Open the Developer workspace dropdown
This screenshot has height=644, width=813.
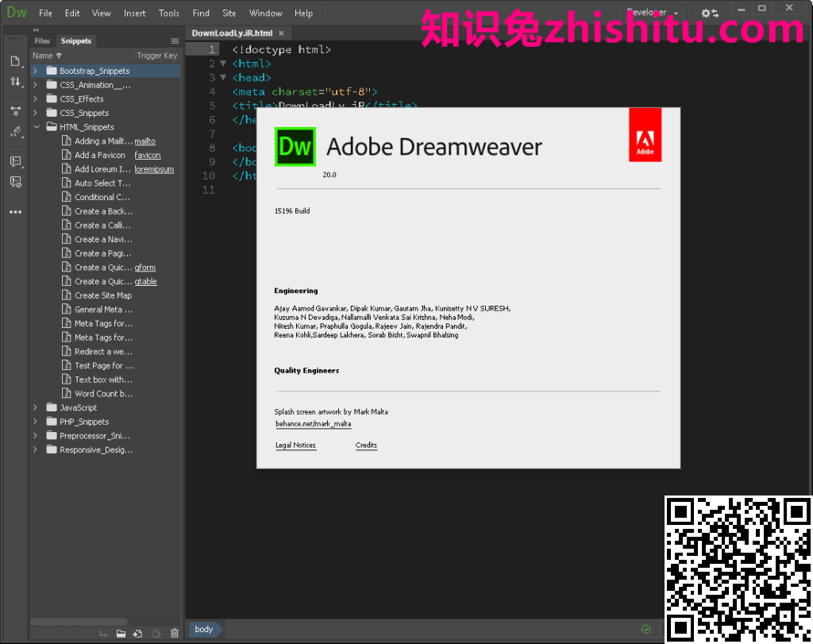click(653, 13)
